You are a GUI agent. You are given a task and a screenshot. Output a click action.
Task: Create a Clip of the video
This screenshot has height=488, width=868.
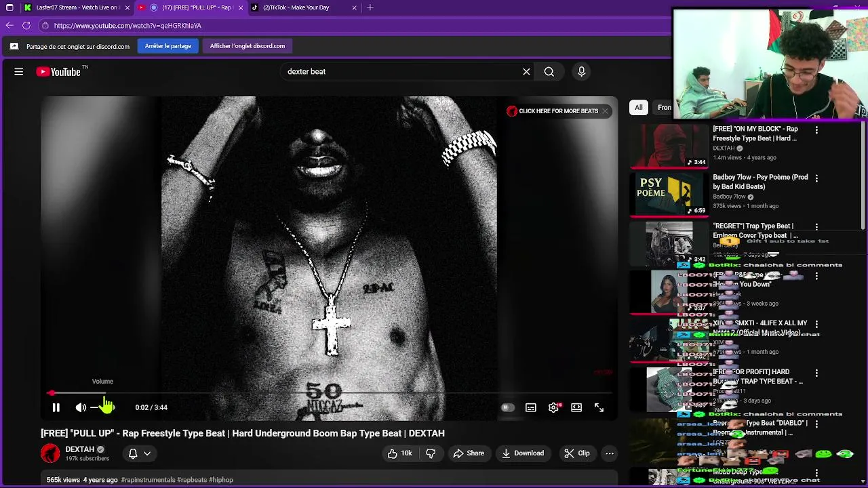(577, 453)
